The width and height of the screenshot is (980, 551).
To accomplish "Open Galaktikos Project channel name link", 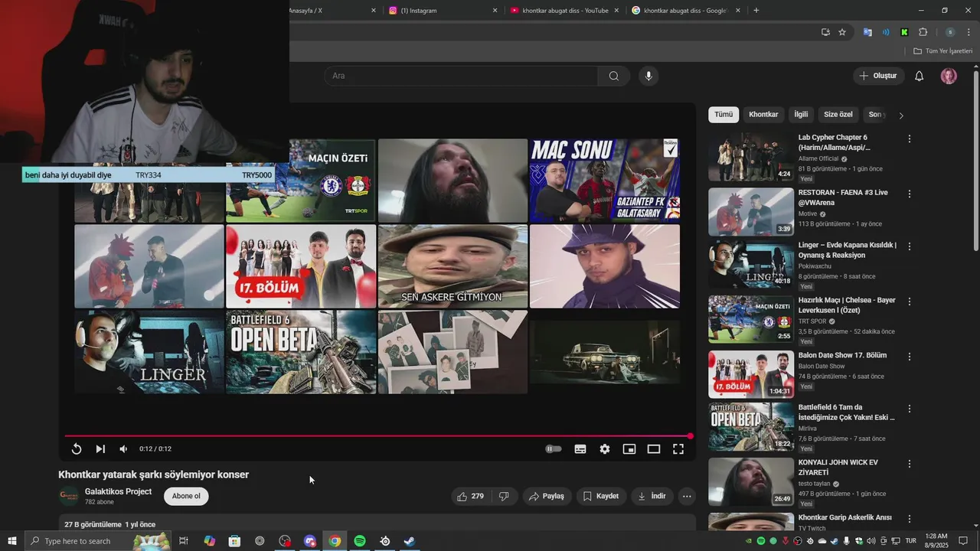I will click(118, 491).
